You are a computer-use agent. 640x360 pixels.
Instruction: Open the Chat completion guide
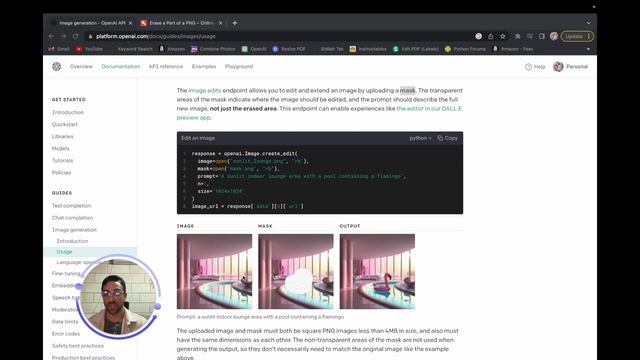click(72, 218)
